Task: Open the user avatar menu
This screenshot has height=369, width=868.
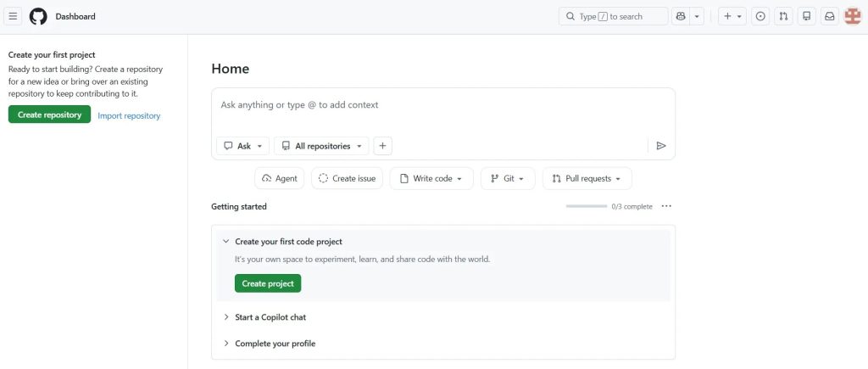Action: point(853,16)
